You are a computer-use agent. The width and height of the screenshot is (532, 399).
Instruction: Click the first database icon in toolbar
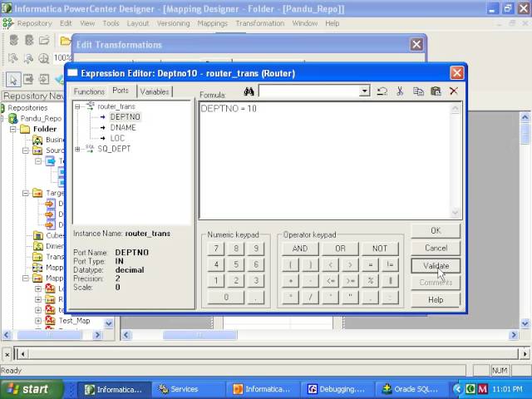coord(13,40)
